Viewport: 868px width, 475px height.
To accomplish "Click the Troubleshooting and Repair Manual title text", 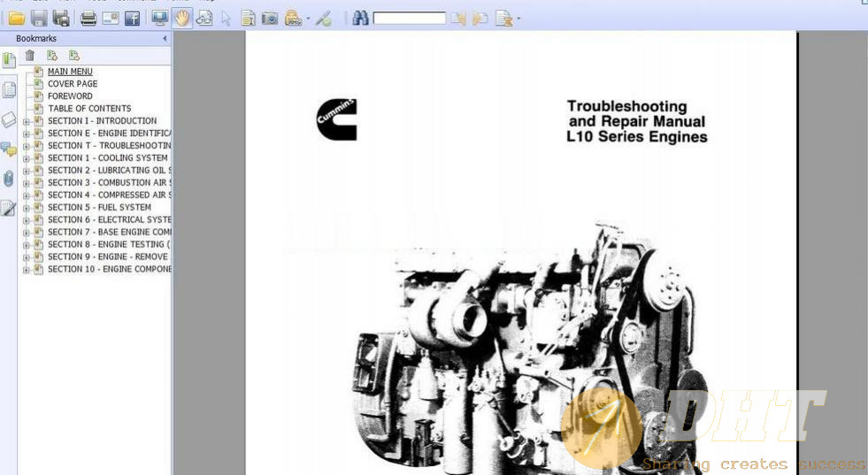I will coord(636,121).
